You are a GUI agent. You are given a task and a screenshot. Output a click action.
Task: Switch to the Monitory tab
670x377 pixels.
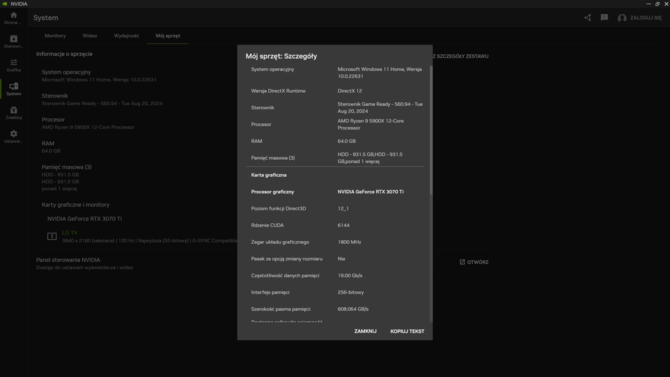pos(55,36)
